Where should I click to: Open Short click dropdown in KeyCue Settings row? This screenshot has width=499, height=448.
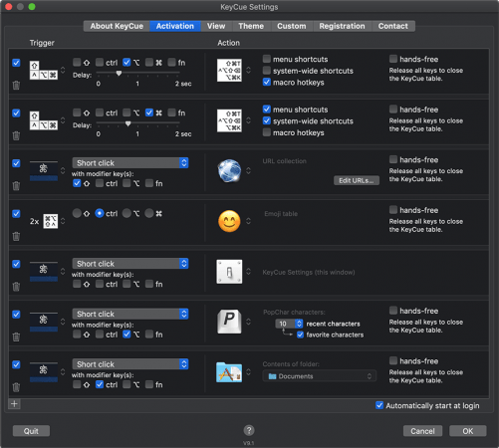(x=130, y=264)
